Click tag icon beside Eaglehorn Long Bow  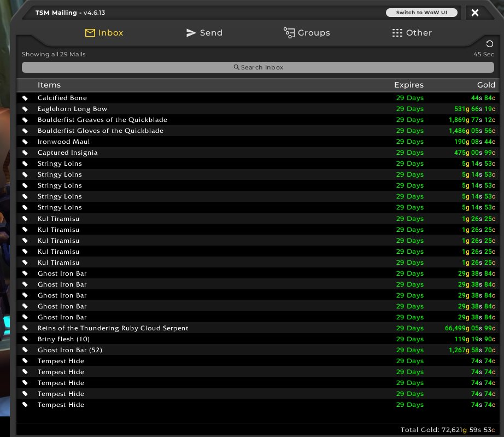point(25,109)
